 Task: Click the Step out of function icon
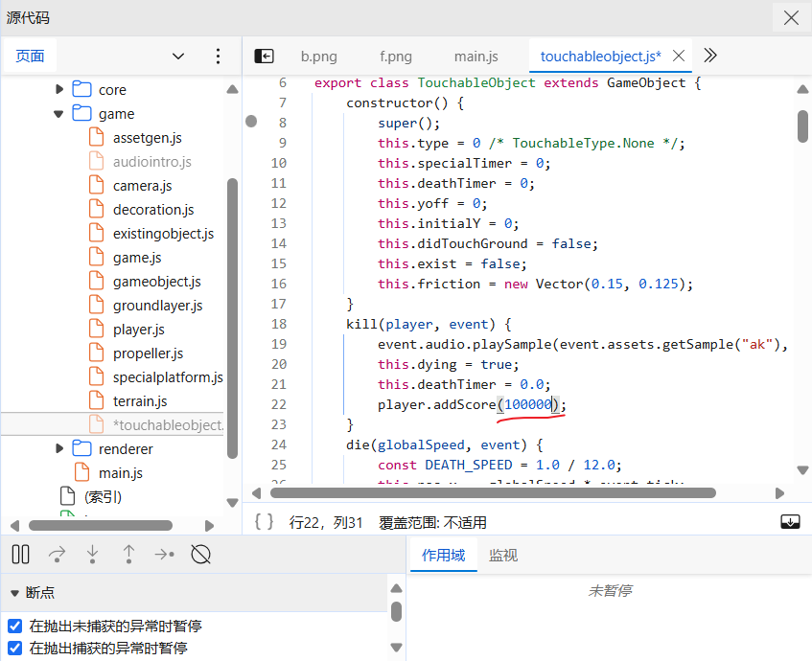click(129, 555)
